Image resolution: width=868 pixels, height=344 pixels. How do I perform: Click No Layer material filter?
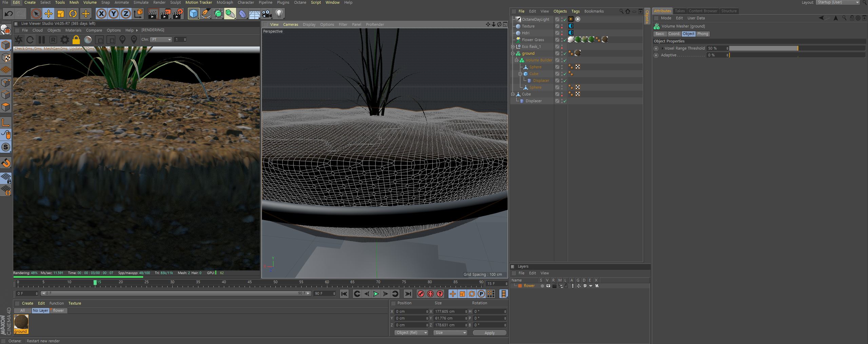(x=40, y=310)
